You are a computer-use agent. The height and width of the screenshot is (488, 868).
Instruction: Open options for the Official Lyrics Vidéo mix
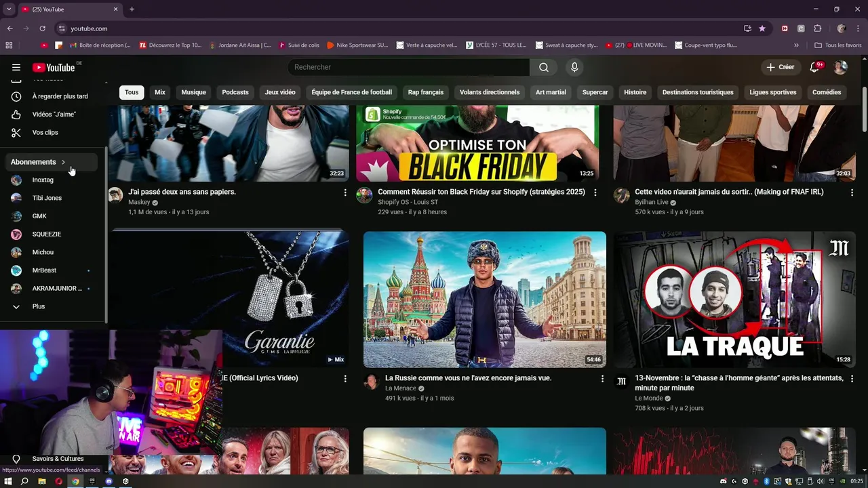coord(345,378)
